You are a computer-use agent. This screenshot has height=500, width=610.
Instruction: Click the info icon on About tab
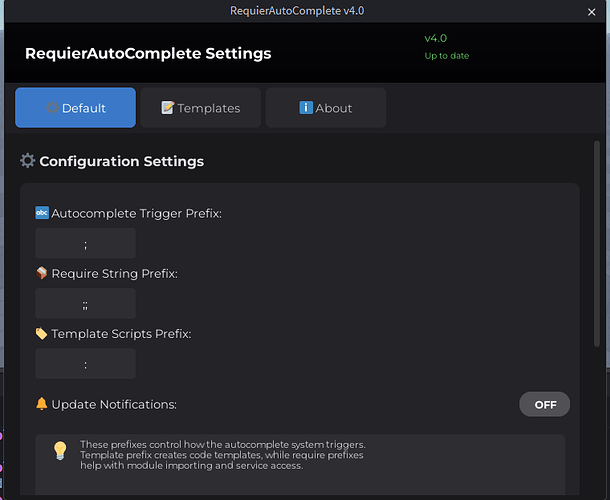pyautogui.click(x=306, y=107)
